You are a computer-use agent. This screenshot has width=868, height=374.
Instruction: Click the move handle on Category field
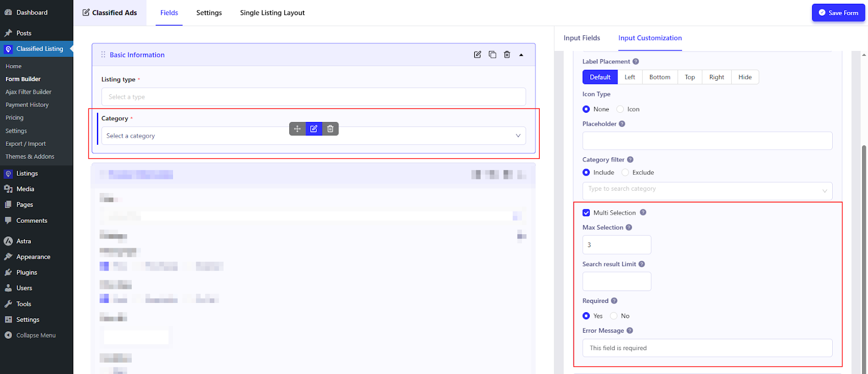pos(297,129)
